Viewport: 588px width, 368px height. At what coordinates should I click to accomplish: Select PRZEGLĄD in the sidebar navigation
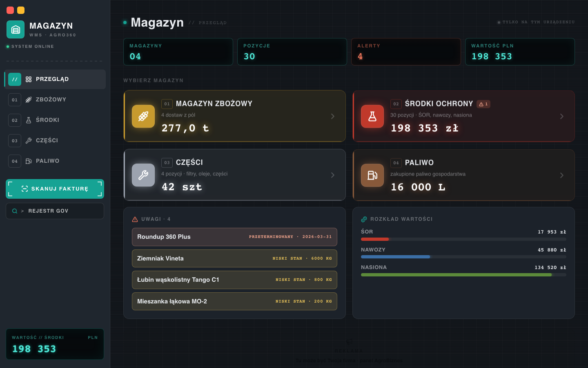coord(55,79)
